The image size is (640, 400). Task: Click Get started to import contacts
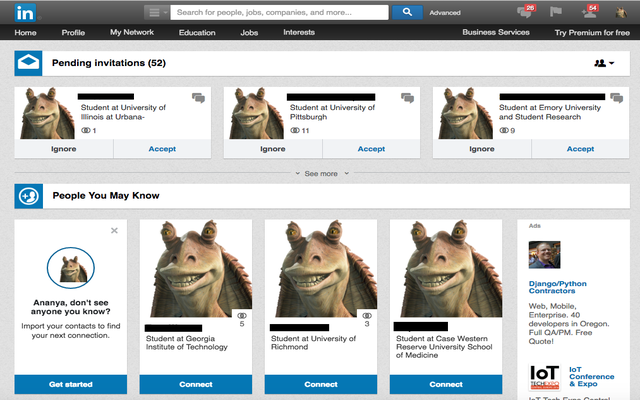click(x=71, y=384)
